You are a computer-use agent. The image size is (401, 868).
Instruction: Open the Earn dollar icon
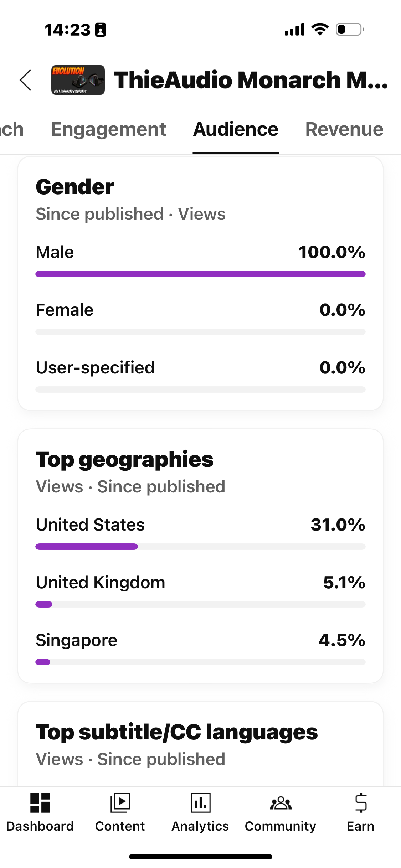coord(361,803)
